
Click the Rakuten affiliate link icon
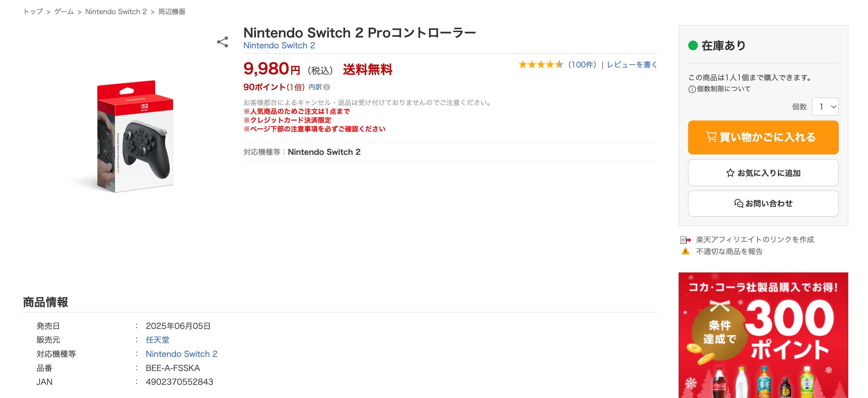point(685,240)
